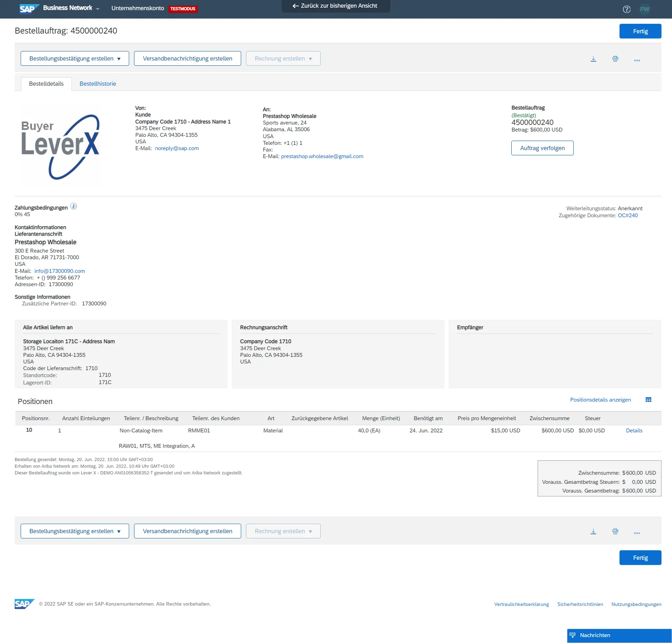Open the top more options ellipsis
Screen dimensions: 672x643
637,60
